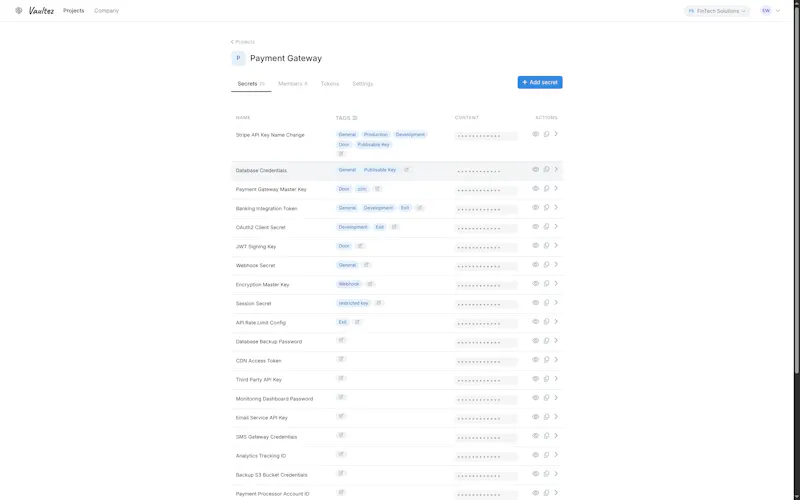The image size is (800, 500).
Task: Copy the API Rate Limit Config value
Action: click(x=546, y=322)
